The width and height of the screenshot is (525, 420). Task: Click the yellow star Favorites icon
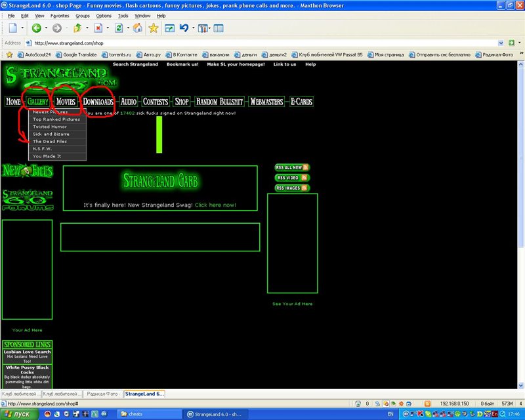[x=153, y=28]
